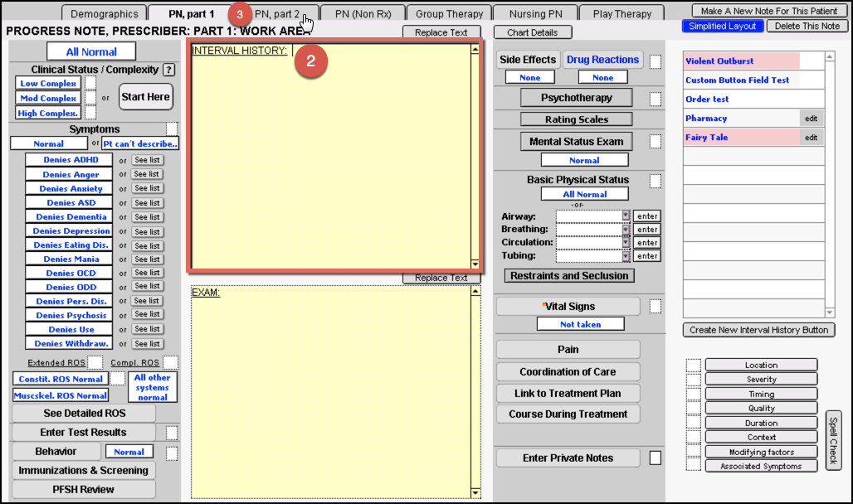
Task: Expand the Circulation dropdown list
Action: point(626,242)
